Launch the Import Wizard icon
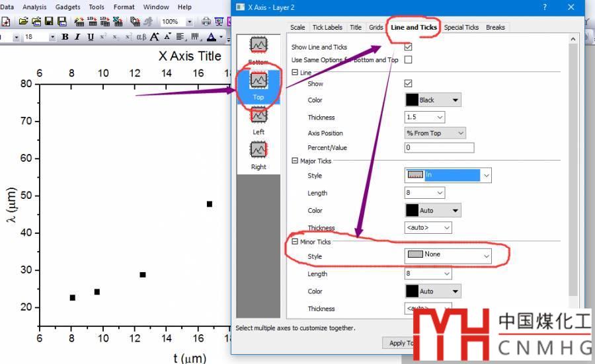595x364 pixels. (79, 22)
